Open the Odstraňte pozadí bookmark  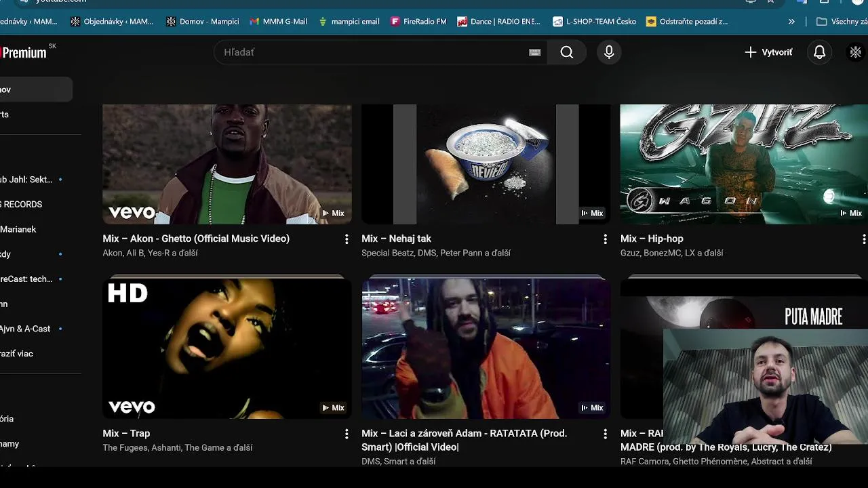687,22
